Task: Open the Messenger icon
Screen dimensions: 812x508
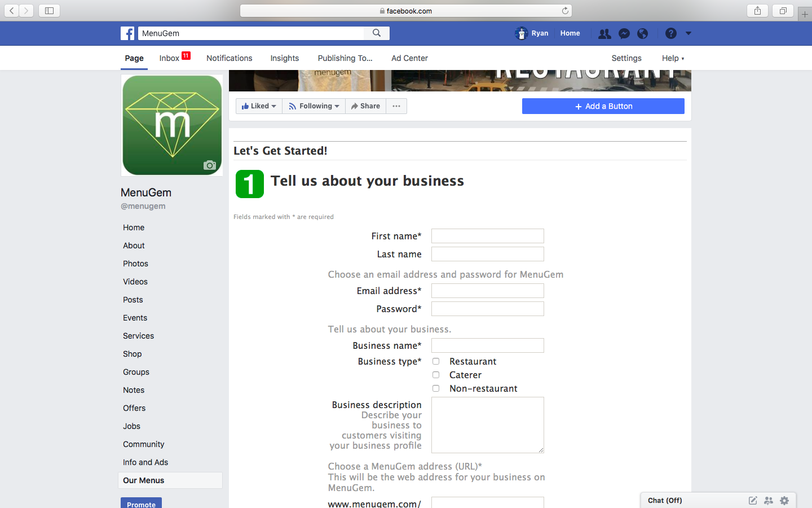Action: point(624,34)
